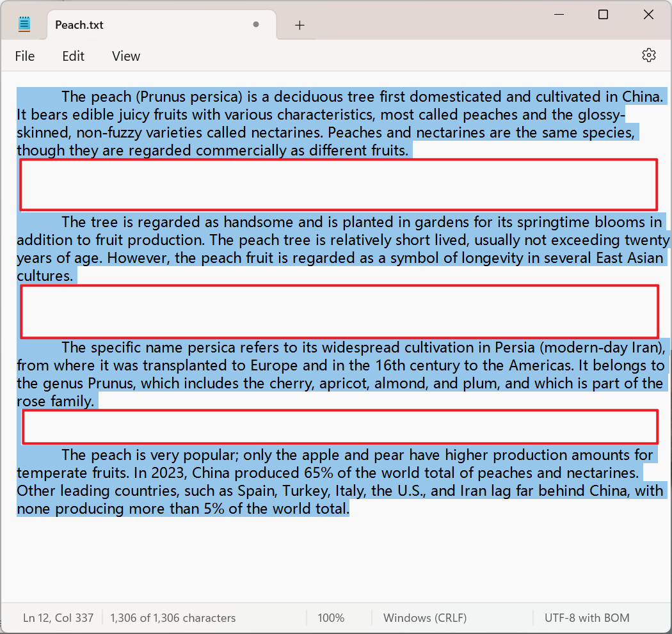Screen dimensions: 672x634
Task: Close the Notepad window
Action: 648,15
